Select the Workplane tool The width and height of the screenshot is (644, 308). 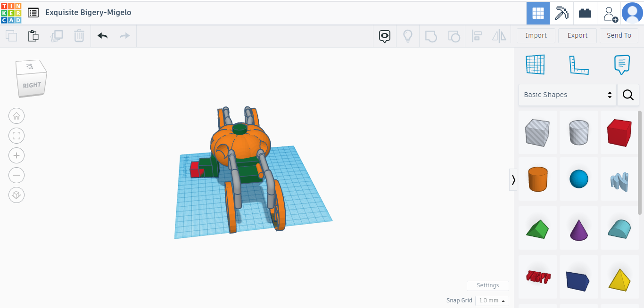point(534,65)
